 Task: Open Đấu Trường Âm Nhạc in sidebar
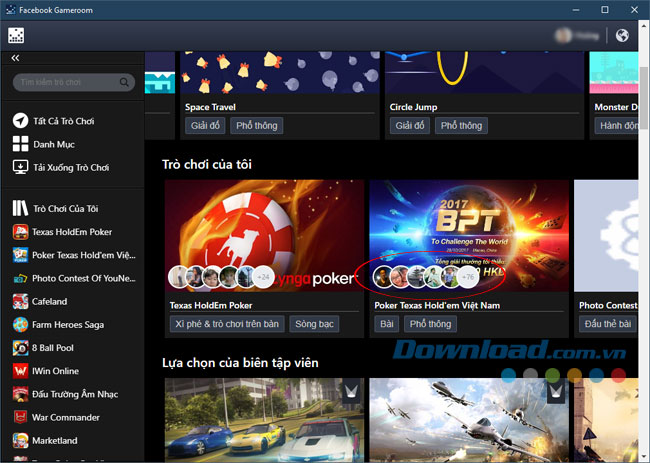75,394
